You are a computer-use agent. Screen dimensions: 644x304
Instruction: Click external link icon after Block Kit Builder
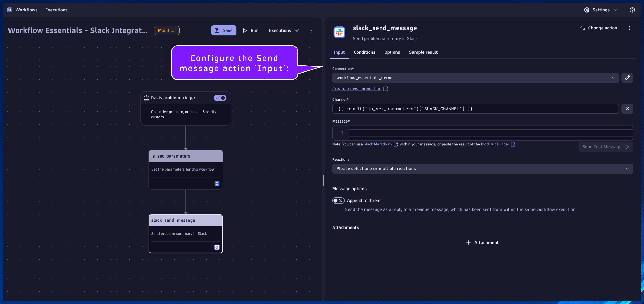point(513,144)
